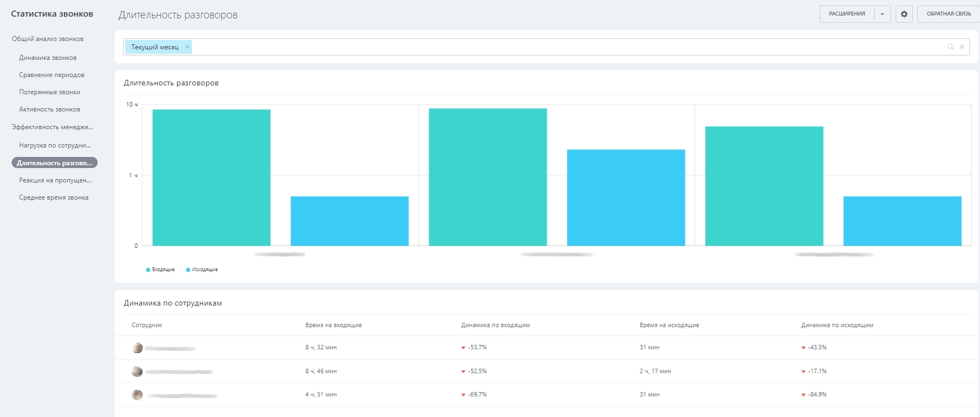Expand the 'Расширения' dropdown arrow

pyautogui.click(x=882, y=14)
